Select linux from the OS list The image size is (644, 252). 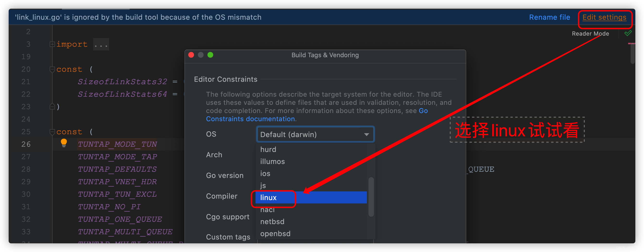[311, 197]
